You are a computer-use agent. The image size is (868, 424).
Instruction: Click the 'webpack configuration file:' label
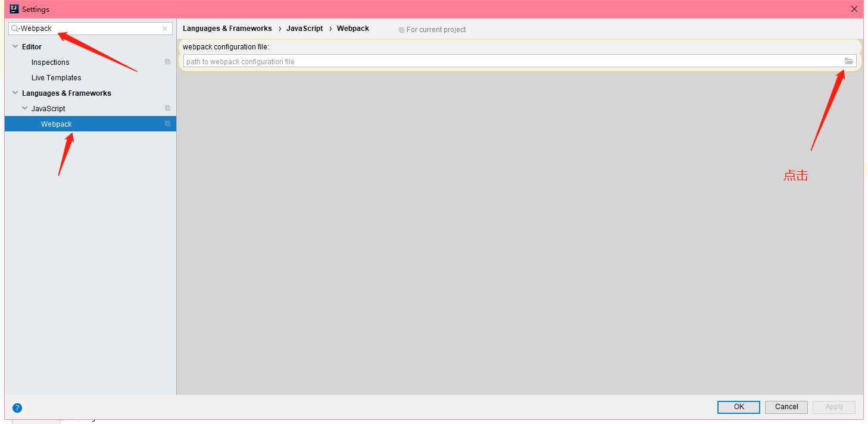(226, 47)
